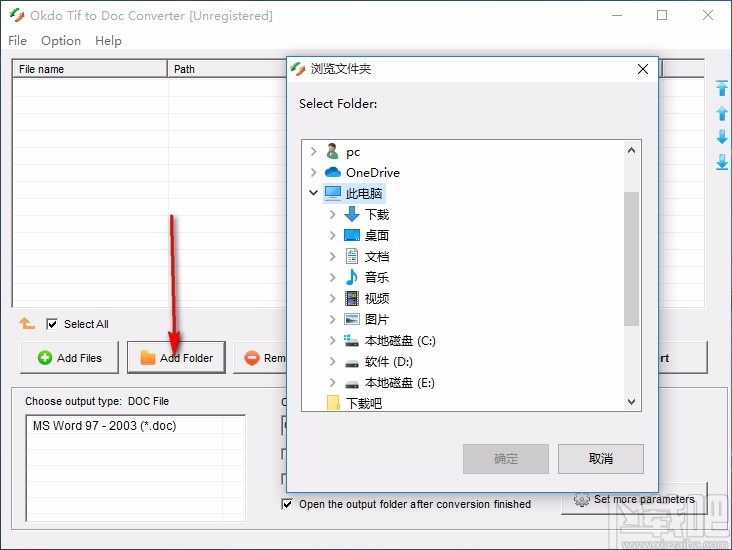Image resolution: width=732 pixels, height=550 pixels.
Task: Expand the 本地磁盘 (E:) drive node
Action: click(x=332, y=382)
